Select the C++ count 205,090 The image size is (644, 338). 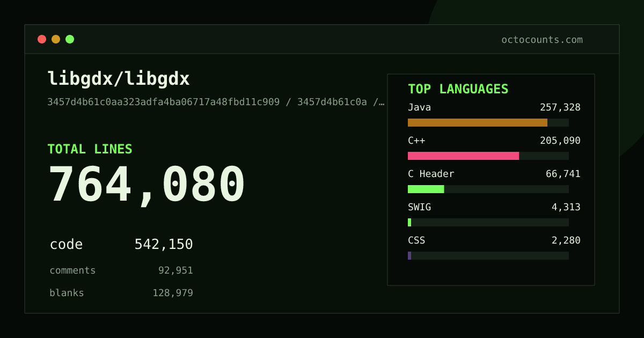click(x=560, y=141)
